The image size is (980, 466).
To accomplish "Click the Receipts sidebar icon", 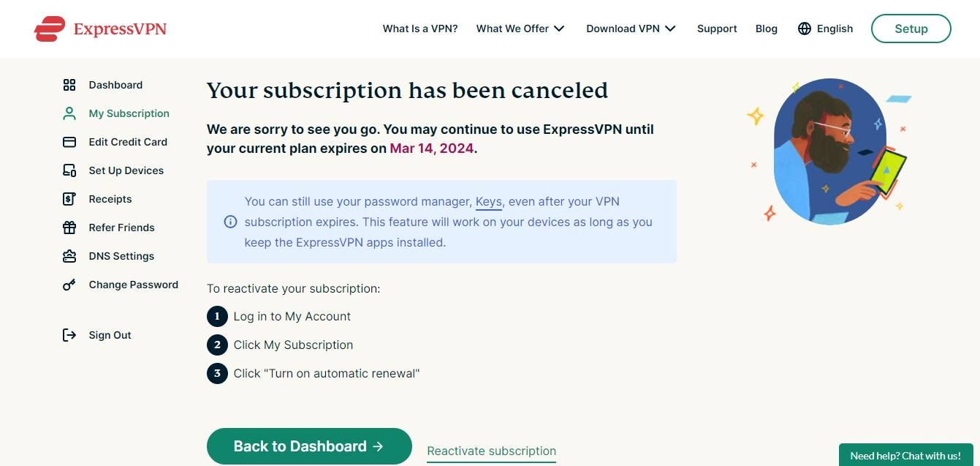I will point(69,198).
